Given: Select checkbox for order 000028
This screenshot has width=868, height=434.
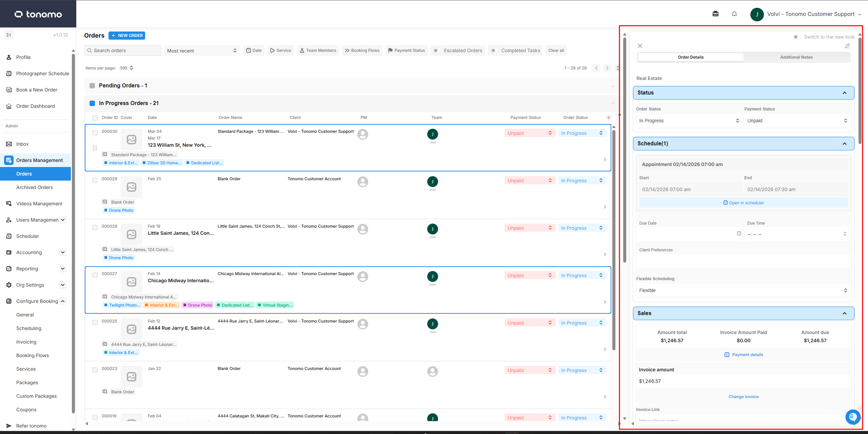Looking at the screenshot, I should click(95, 228).
